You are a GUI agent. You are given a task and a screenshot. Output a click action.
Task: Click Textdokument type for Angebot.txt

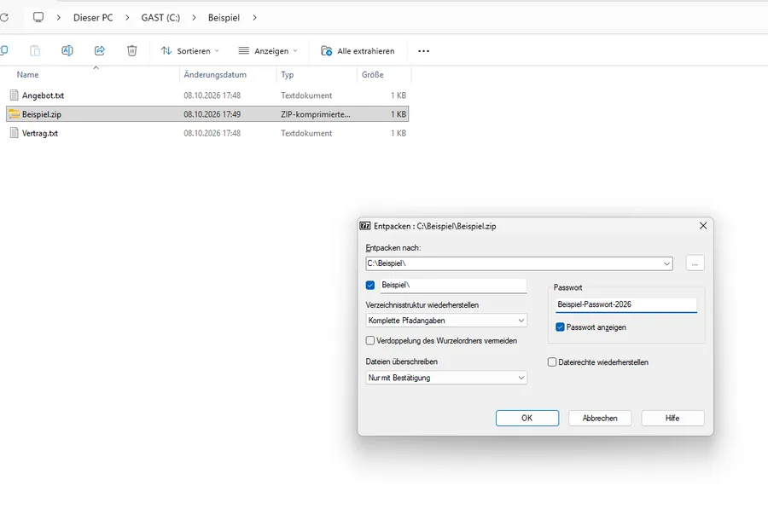pos(306,95)
